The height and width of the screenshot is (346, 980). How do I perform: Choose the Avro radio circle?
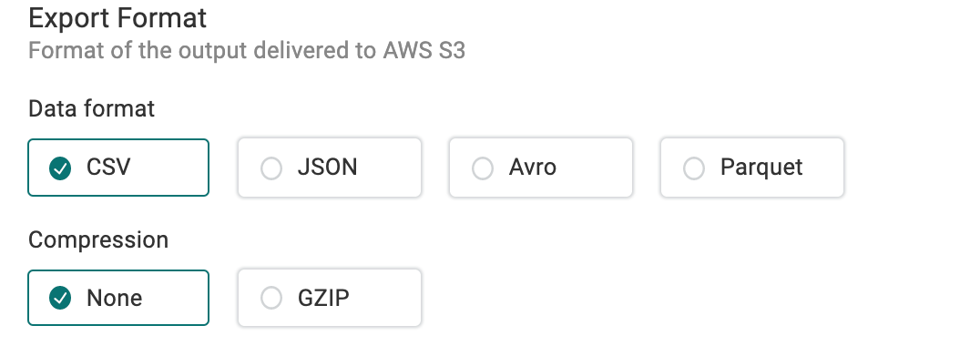click(483, 168)
